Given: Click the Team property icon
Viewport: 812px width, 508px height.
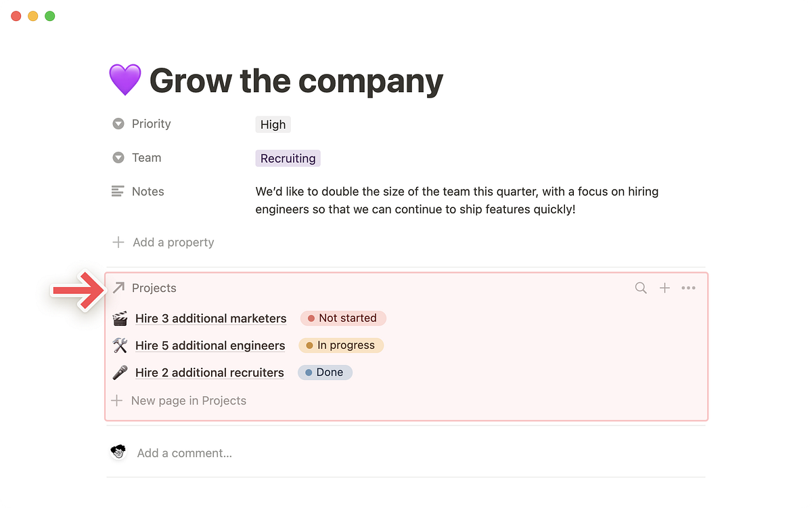Looking at the screenshot, I should click(x=118, y=157).
